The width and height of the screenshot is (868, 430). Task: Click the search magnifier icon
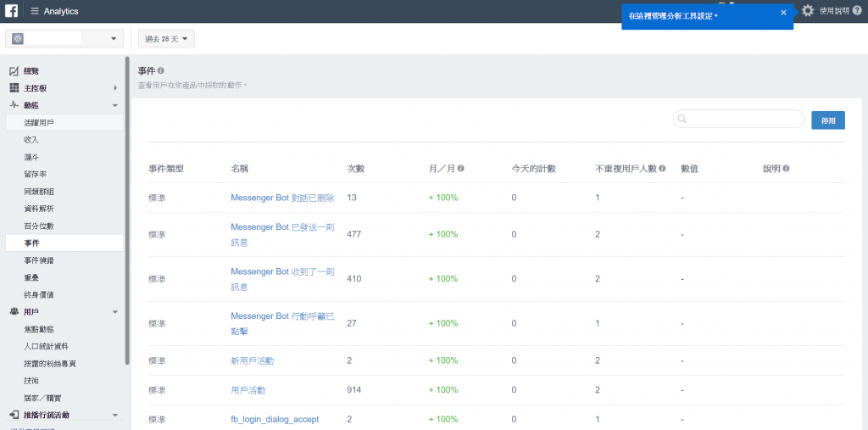pos(682,119)
